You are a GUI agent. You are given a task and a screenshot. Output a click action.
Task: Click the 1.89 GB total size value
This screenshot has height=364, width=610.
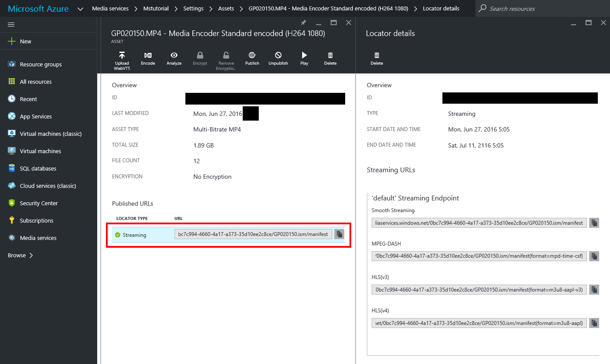point(204,145)
